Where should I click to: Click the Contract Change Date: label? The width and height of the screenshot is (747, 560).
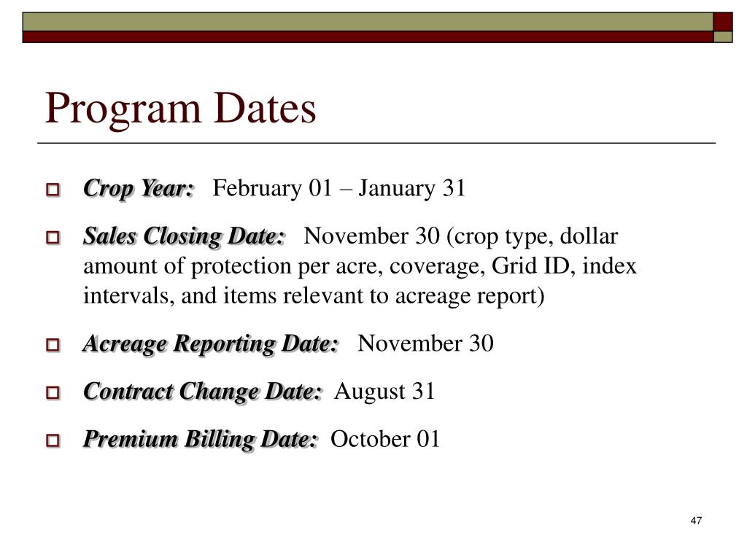(x=202, y=391)
